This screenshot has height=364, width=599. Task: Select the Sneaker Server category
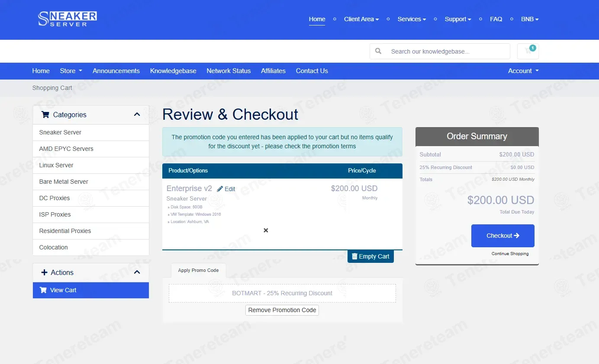click(91, 132)
